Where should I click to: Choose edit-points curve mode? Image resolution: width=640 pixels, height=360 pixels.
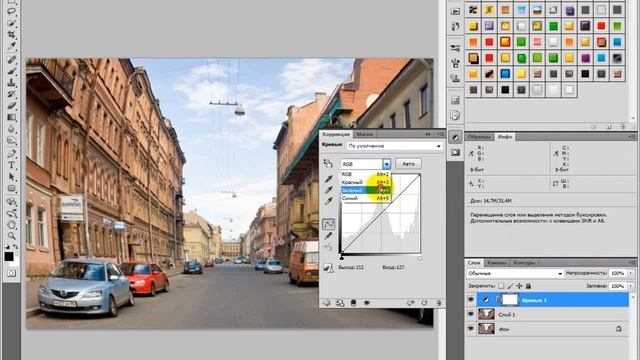[329, 224]
